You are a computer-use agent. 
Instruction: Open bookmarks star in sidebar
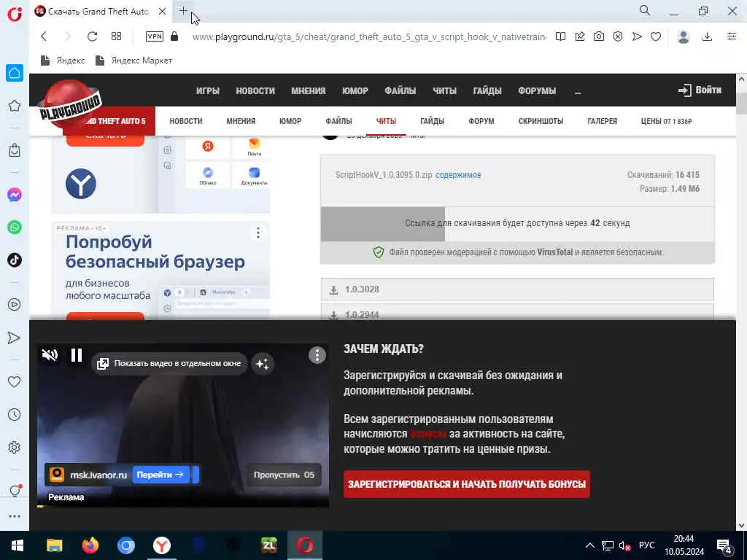point(15,106)
